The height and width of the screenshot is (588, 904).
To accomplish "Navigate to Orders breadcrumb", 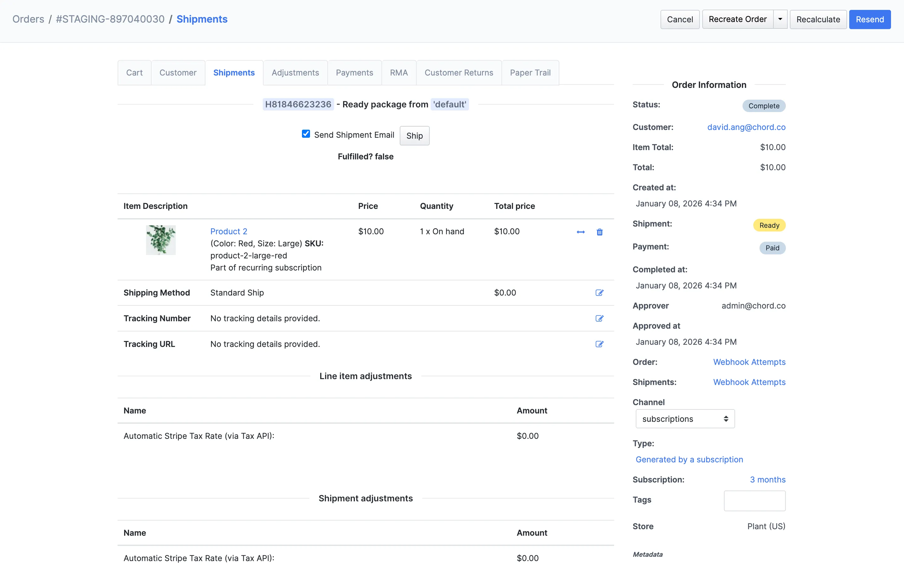I will pos(28,19).
